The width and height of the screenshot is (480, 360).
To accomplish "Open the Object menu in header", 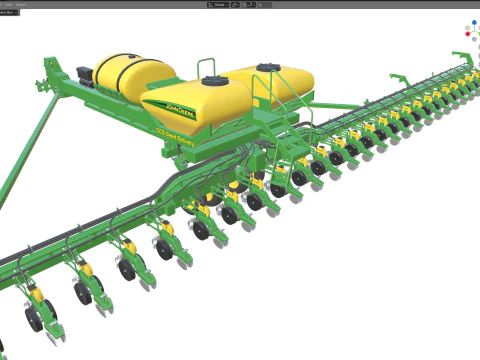I will (21, 5).
